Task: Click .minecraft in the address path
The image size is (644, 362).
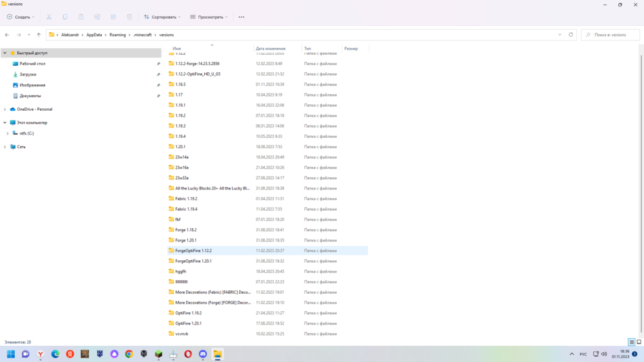Action: (142, 35)
